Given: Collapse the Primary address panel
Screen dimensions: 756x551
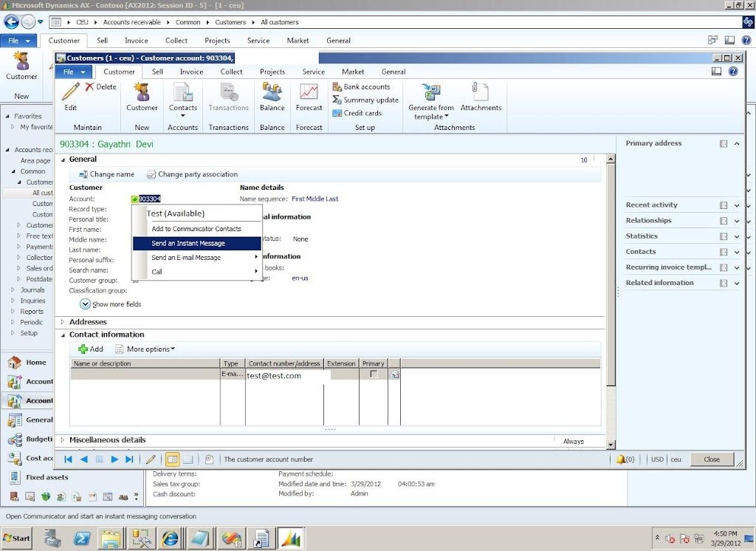Looking at the screenshot, I should click(737, 144).
